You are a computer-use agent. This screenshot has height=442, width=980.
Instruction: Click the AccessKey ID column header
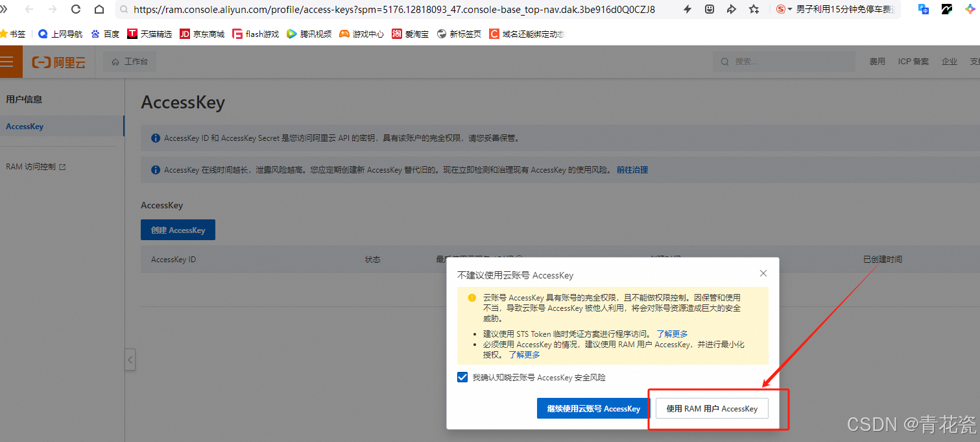tap(173, 260)
